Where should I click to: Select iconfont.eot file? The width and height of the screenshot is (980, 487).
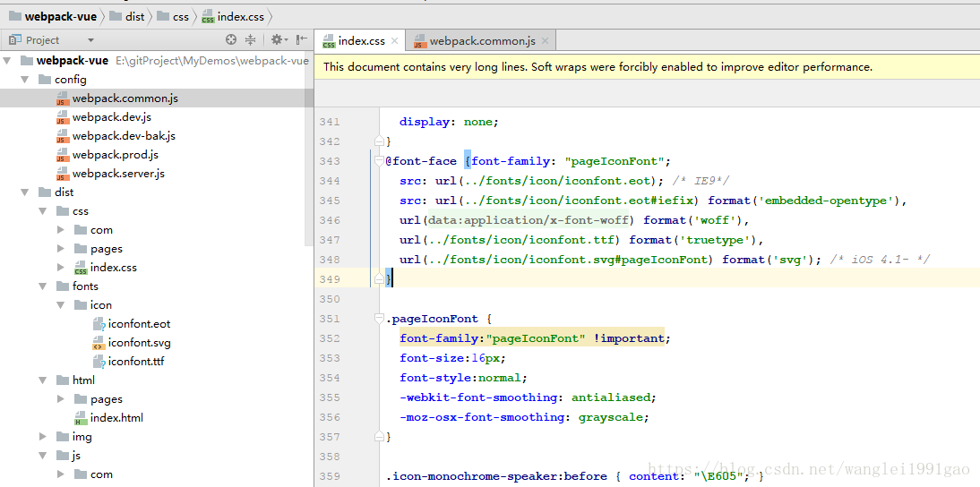coord(140,324)
